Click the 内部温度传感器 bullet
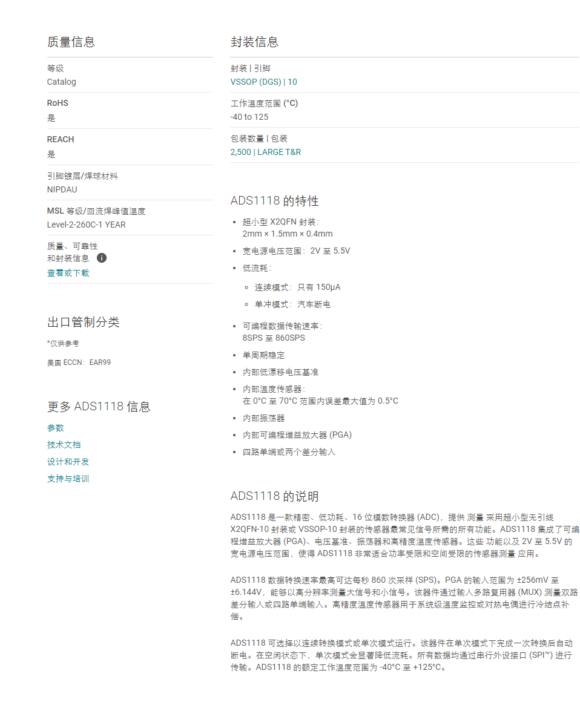 pyautogui.click(x=274, y=389)
